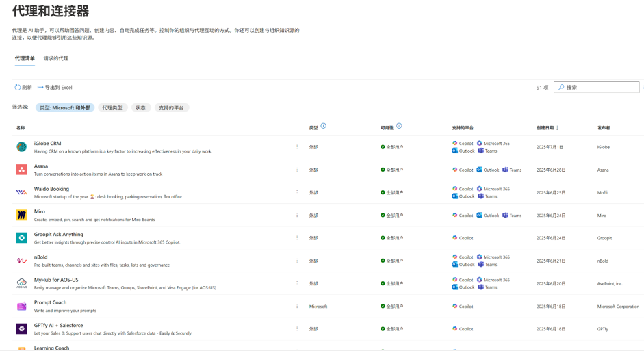Open more options for Groopit Ask Anything
This screenshot has height=351, width=644.
[x=297, y=237]
